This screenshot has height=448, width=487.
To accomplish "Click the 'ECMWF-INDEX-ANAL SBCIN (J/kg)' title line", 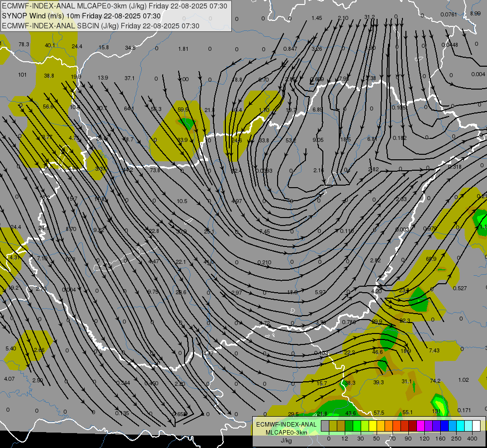I will pos(100,26).
